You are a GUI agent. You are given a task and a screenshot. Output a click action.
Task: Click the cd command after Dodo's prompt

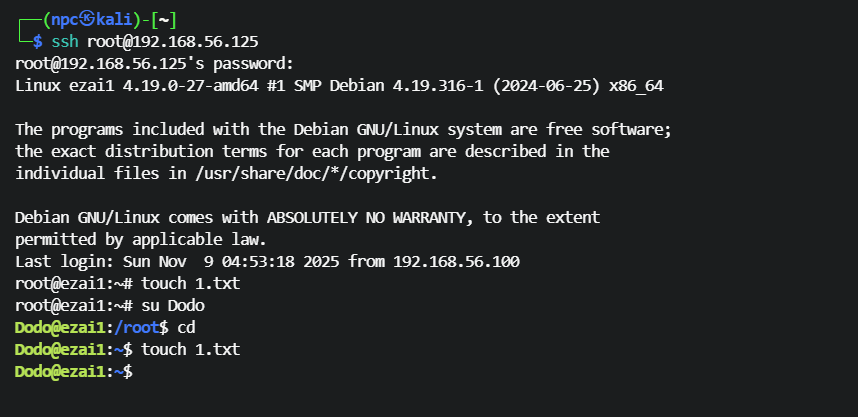click(x=185, y=327)
